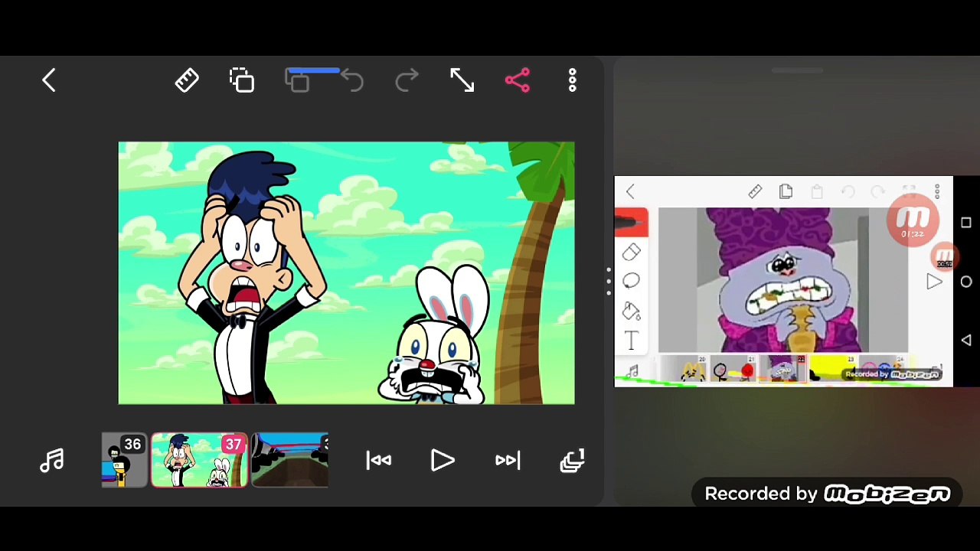The width and height of the screenshot is (980, 551).
Task: Open the left editor's three-dot options menu
Action: [x=572, y=80]
